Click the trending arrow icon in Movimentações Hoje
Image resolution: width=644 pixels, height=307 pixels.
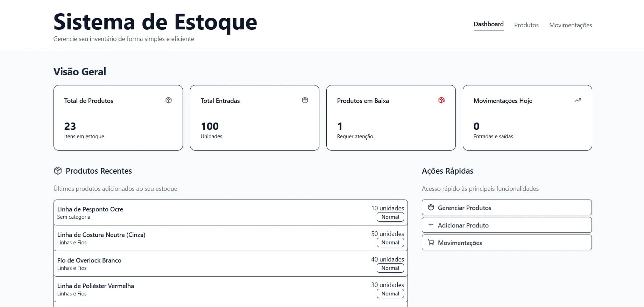point(578,100)
